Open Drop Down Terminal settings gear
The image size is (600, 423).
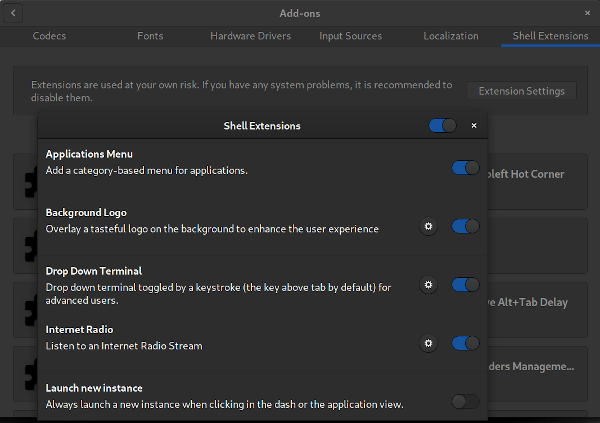coord(428,285)
